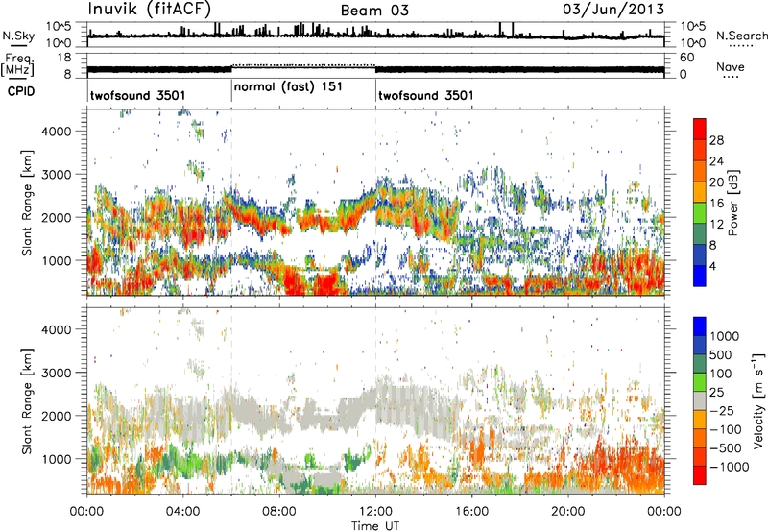Click the 'Power [dB]' colorbar title
Viewport: 768px width, 532px height.
pyautogui.click(x=733, y=203)
